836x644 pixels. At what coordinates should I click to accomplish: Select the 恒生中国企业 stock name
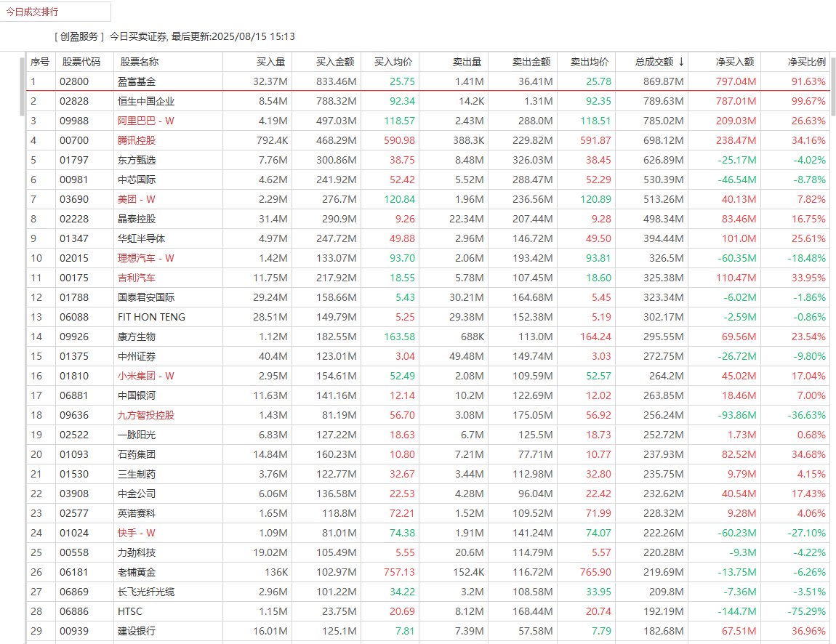tap(146, 101)
